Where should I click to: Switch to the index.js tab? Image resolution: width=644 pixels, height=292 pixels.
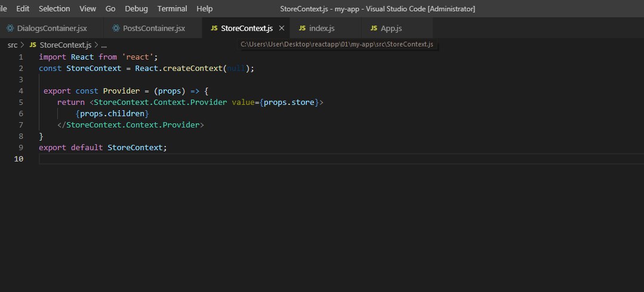[x=321, y=29]
